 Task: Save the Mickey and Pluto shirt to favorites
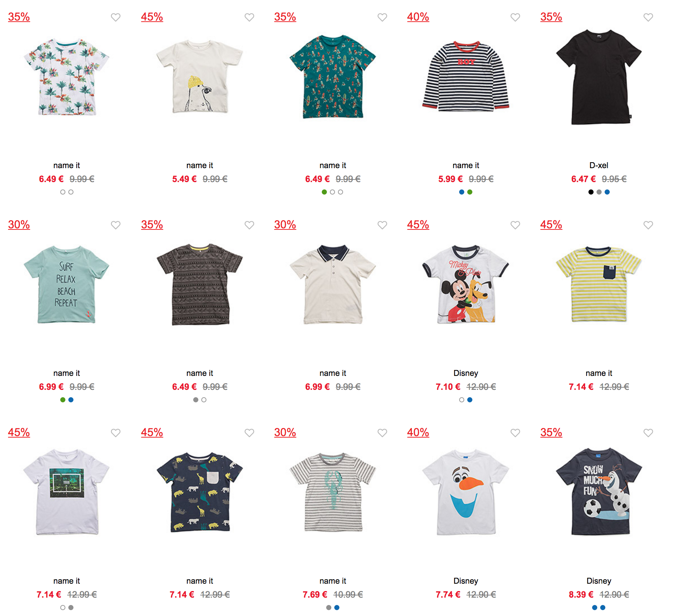coord(515,225)
